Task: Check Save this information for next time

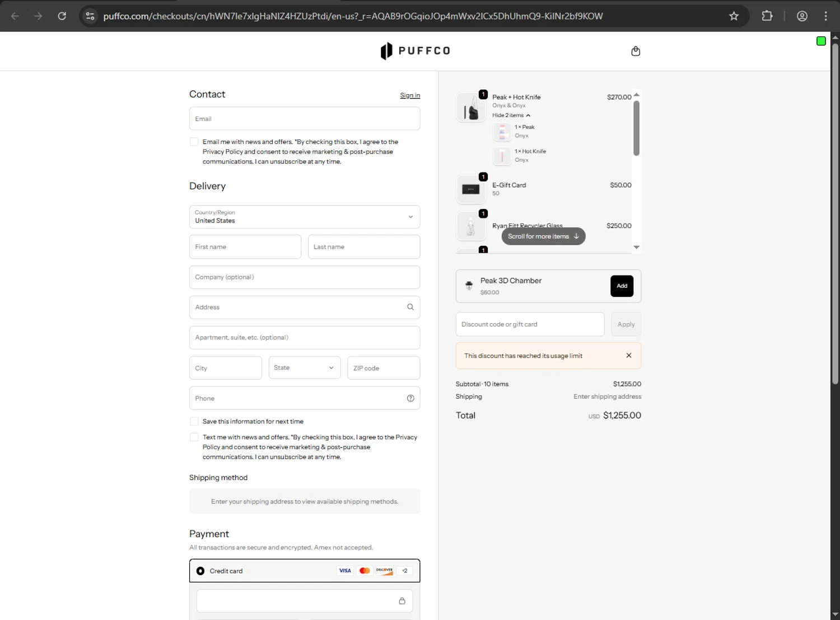Action: (x=194, y=421)
